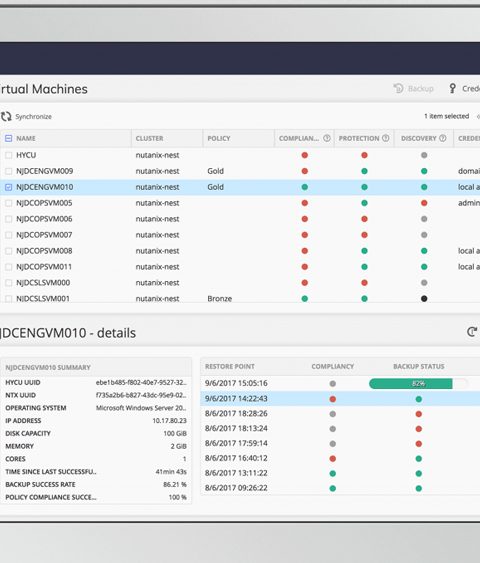Click green backup status dot for 9/6/2017 14:22:43
Viewport: 480px width, 563px height.
(x=419, y=399)
